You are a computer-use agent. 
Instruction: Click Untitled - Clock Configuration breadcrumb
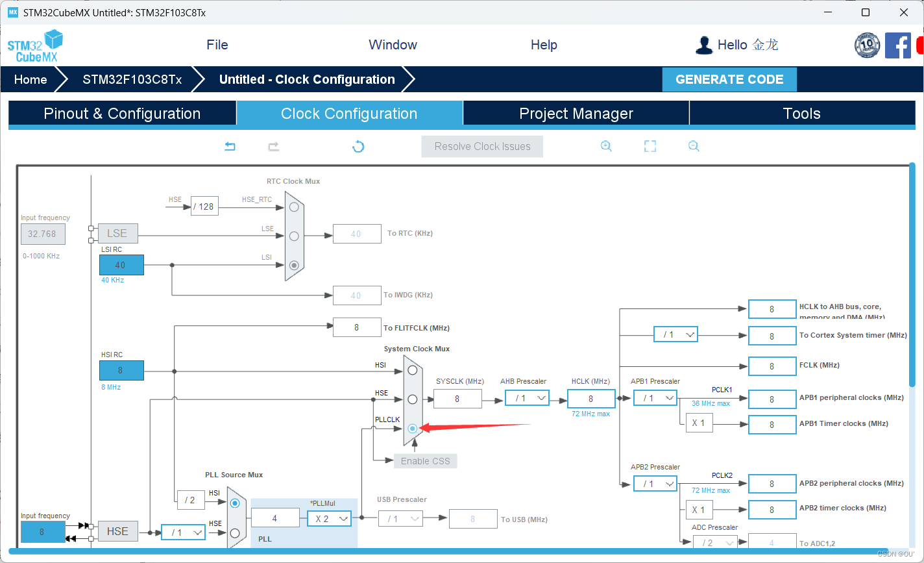(x=307, y=79)
